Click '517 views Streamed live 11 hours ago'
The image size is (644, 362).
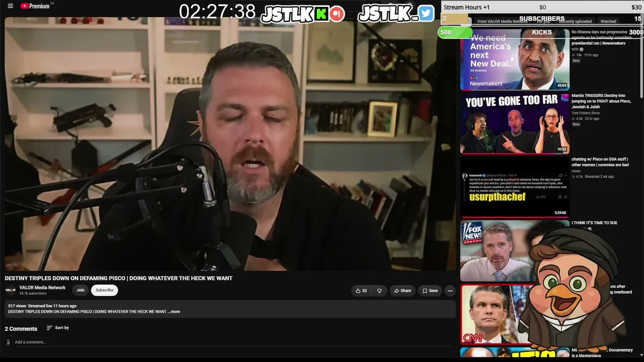(x=42, y=306)
